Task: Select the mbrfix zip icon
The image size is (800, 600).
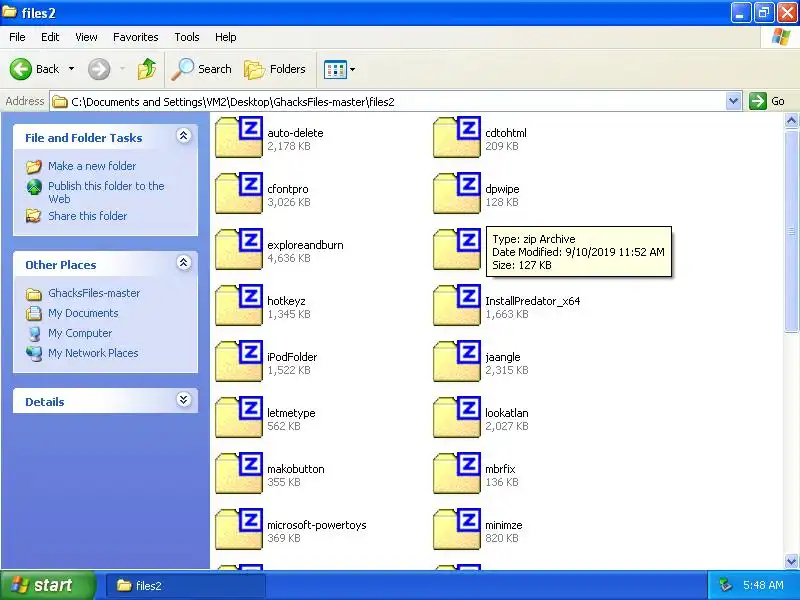Action: (x=457, y=473)
